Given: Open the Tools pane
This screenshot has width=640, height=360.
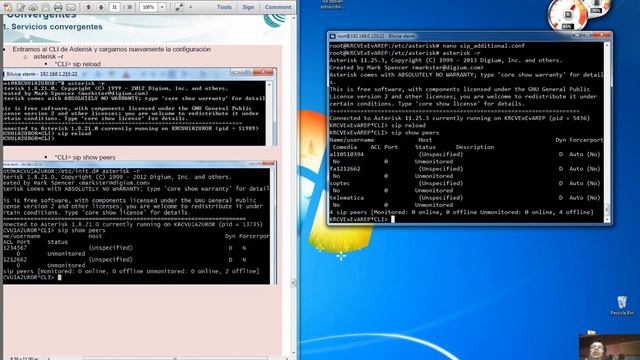Looking at the screenshot, I should [x=224, y=7].
